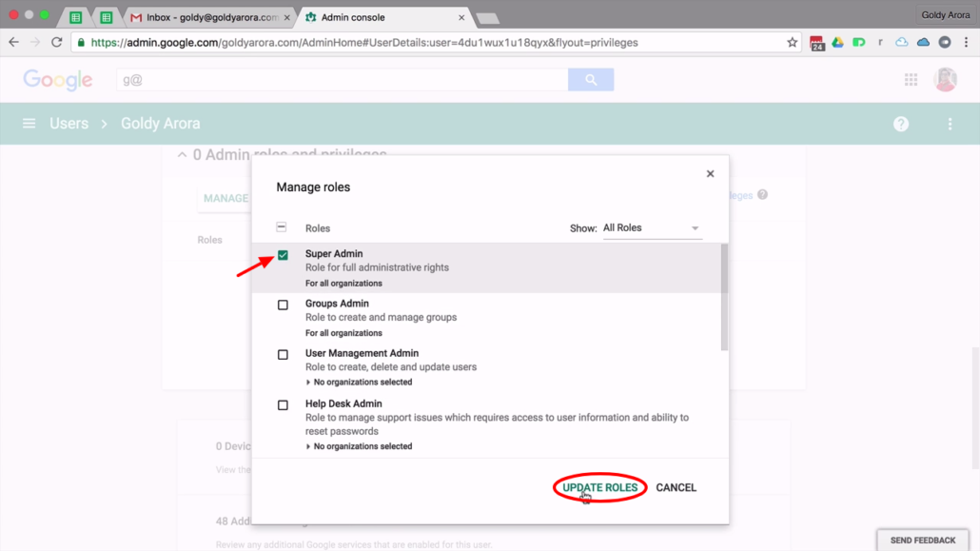Click the SEND FEEDBACK button
The height and width of the screenshot is (551, 980).
[923, 540]
